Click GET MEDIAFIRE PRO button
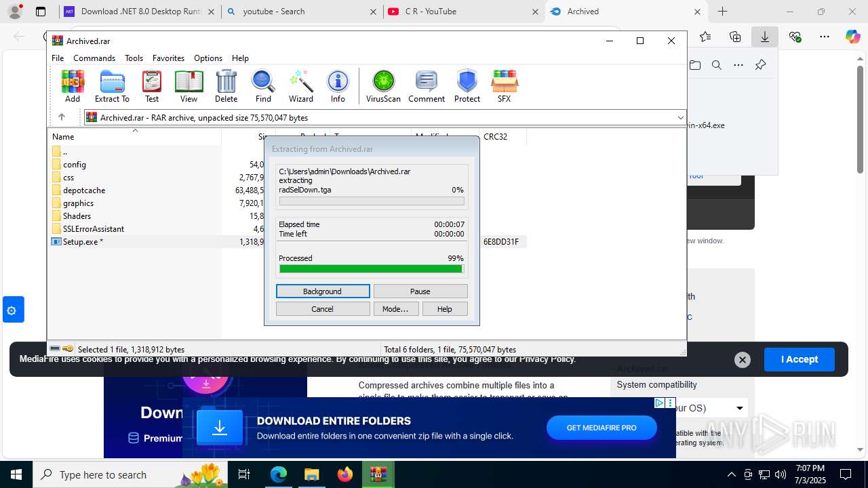Viewport: 868px width, 488px height. (601, 428)
